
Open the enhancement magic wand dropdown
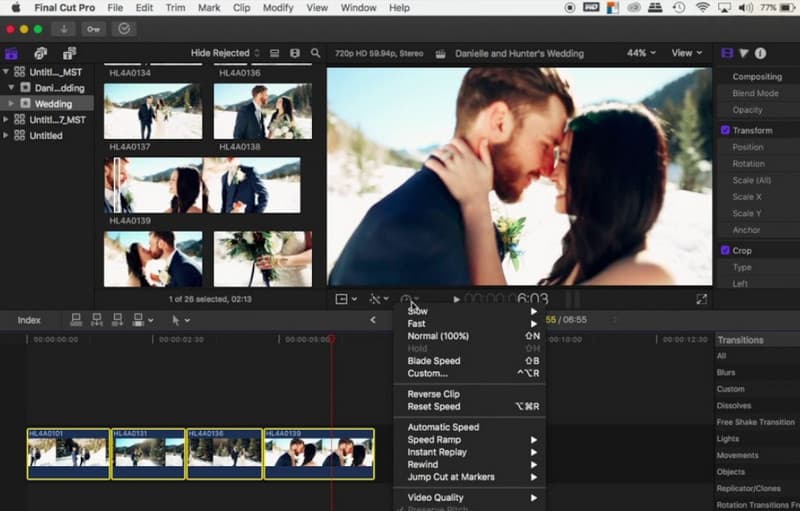[379, 299]
